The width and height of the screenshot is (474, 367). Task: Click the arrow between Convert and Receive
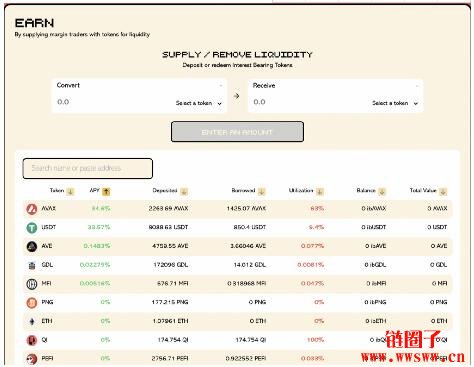pyautogui.click(x=237, y=96)
